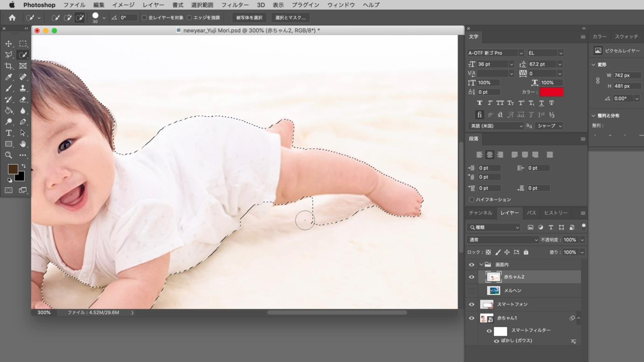Hide the 赤ちゃん2 layer
644x362 pixels.
pyautogui.click(x=471, y=277)
